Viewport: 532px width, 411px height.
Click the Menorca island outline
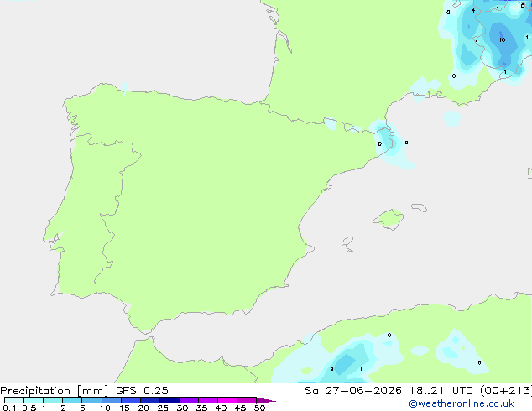[x=419, y=207]
